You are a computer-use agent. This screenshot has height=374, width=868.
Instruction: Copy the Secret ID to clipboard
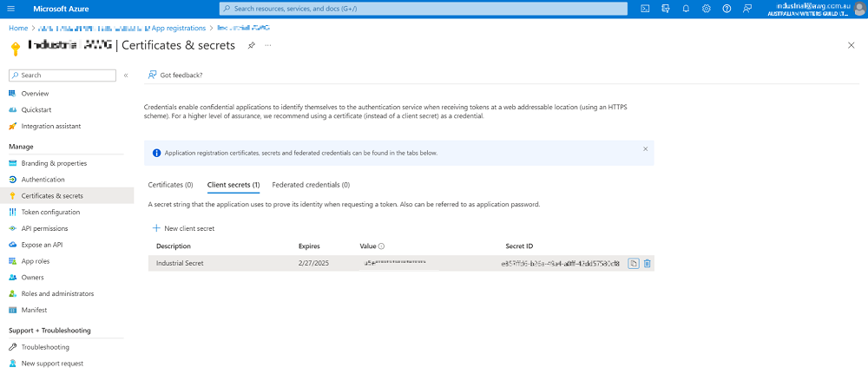point(634,263)
